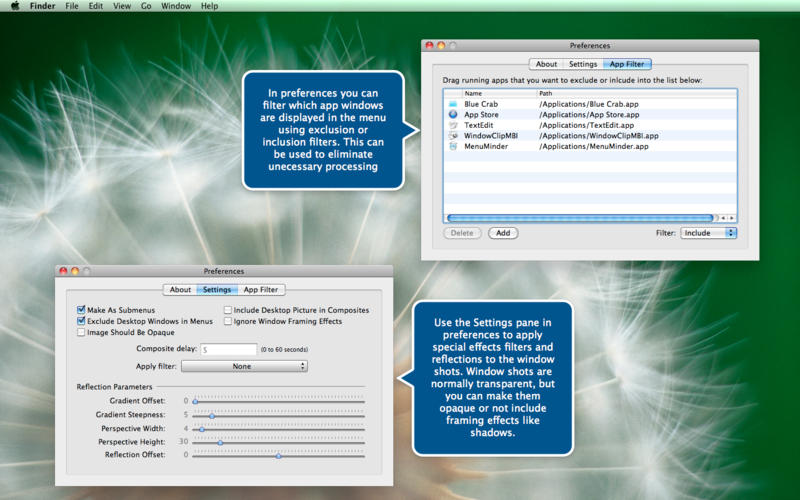Open the Apply filter dropdown
The image size is (800, 500).
pyautogui.click(x=244, y=366)
